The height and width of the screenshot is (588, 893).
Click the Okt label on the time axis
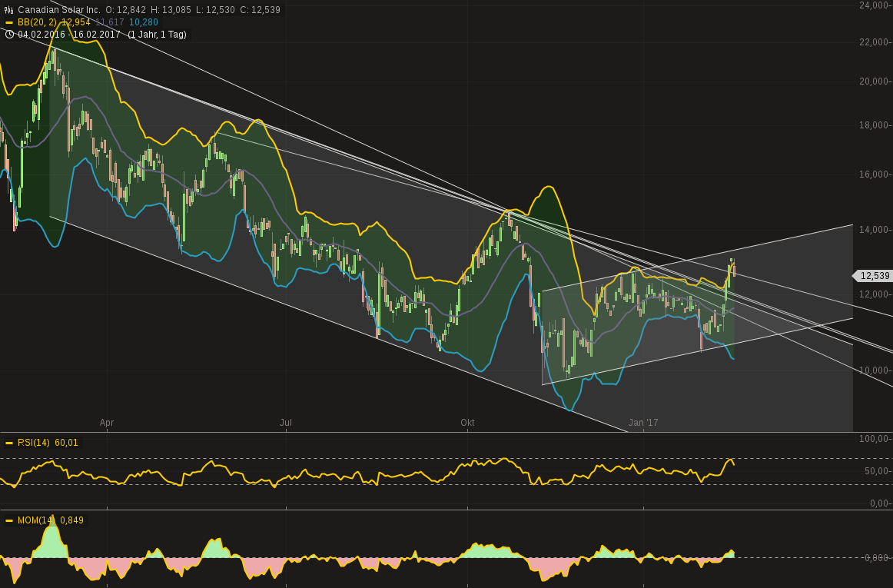click(x=467, y=423)
